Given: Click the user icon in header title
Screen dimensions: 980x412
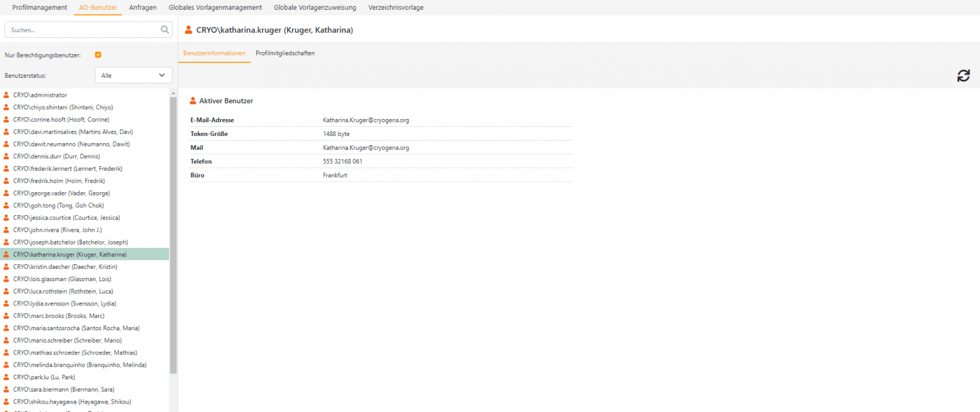Looking at the screenshot, I should pos(189,29).
